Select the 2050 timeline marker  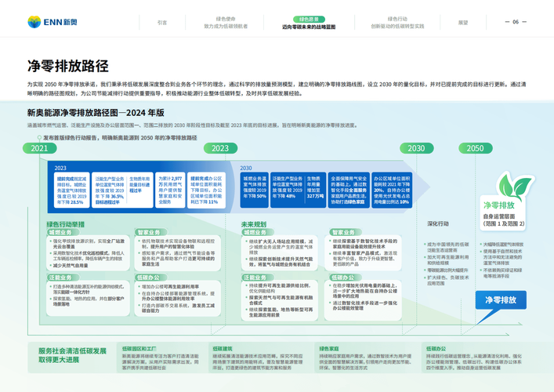[476, 148]
